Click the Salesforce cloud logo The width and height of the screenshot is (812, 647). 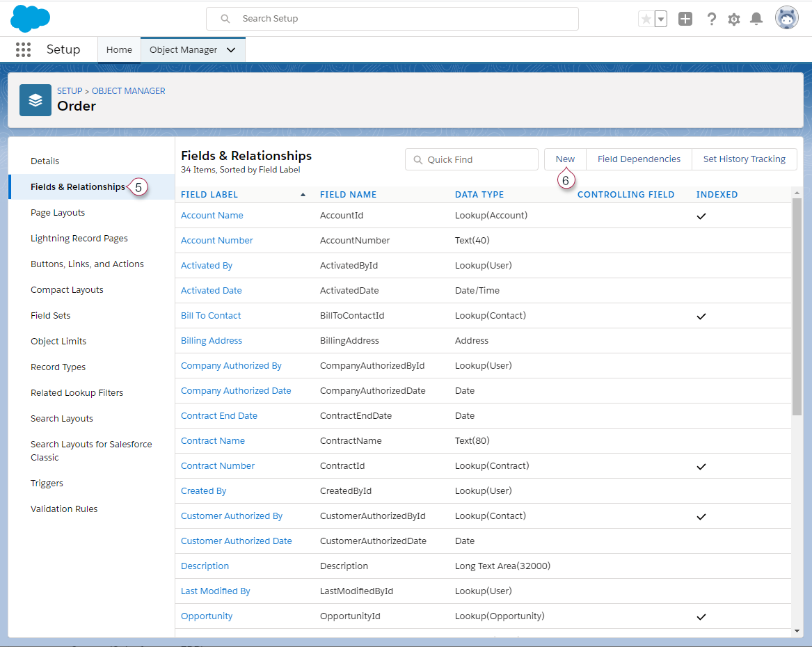pos(30,18)
